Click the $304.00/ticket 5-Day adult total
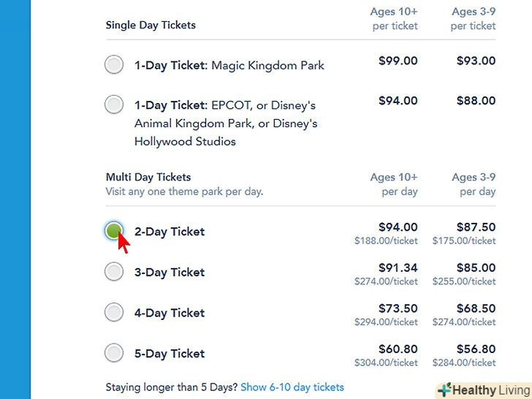 (386, 363)
